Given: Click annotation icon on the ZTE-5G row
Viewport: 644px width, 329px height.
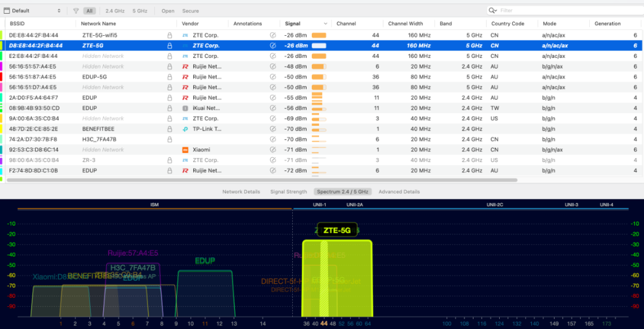Looking at the screenshot, I should 273,45.
